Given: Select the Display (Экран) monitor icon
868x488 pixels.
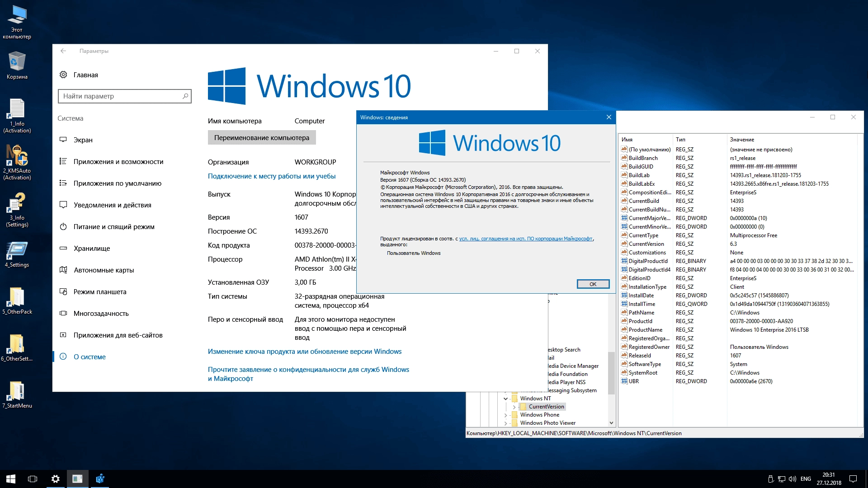Looking at the screenshot, I should coord(63,140).
